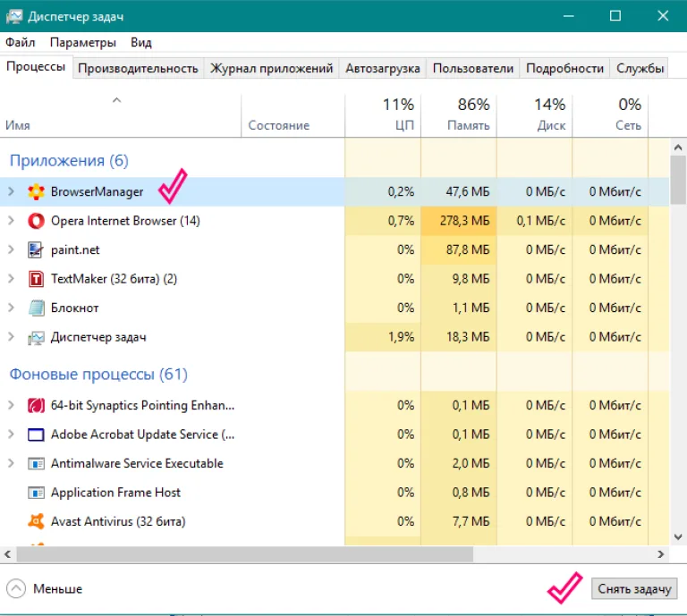Screen dimensions: 687x616
Task: Expand the paint.net process group
Action: pyautogui.click(x=12, y=249)
